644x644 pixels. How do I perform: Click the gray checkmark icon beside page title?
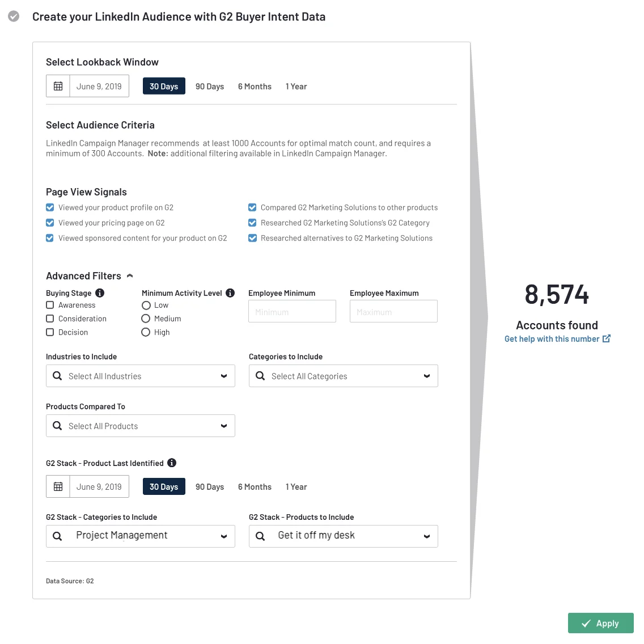(x=14, y=16)
